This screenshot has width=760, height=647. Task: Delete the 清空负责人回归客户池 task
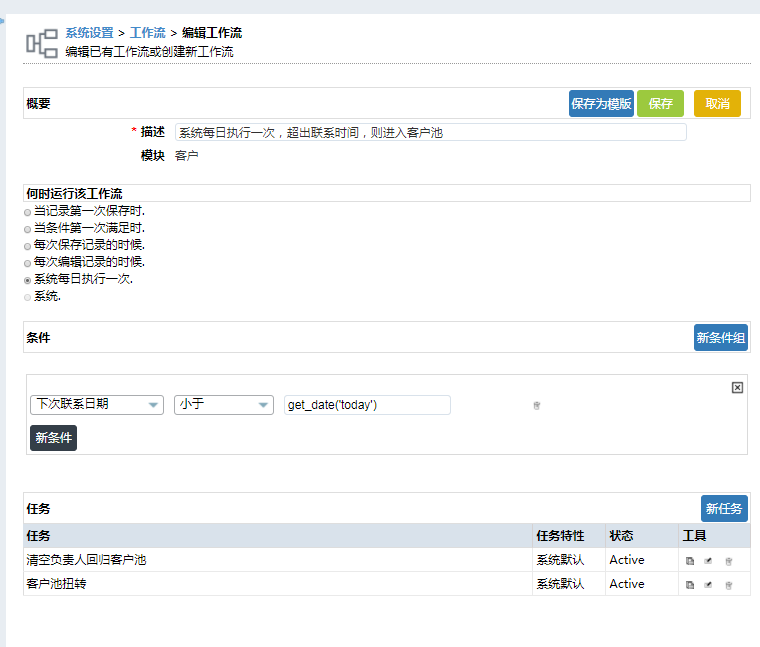(728, 561)
